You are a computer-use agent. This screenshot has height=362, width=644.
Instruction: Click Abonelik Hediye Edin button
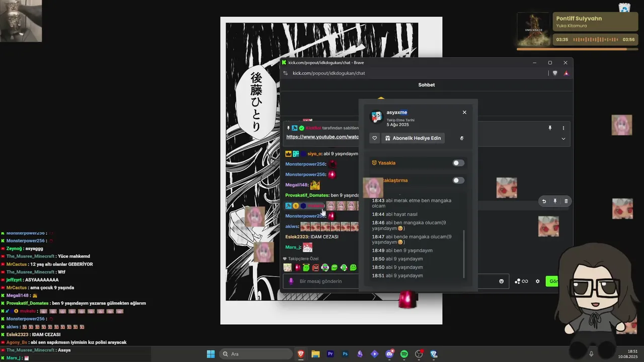[x=413, y=138]
